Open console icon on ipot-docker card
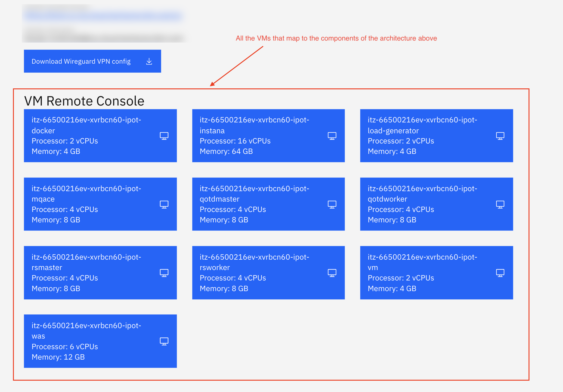Image resolution: width=563 pixels, height=392 pixels. tap(164, 136)
